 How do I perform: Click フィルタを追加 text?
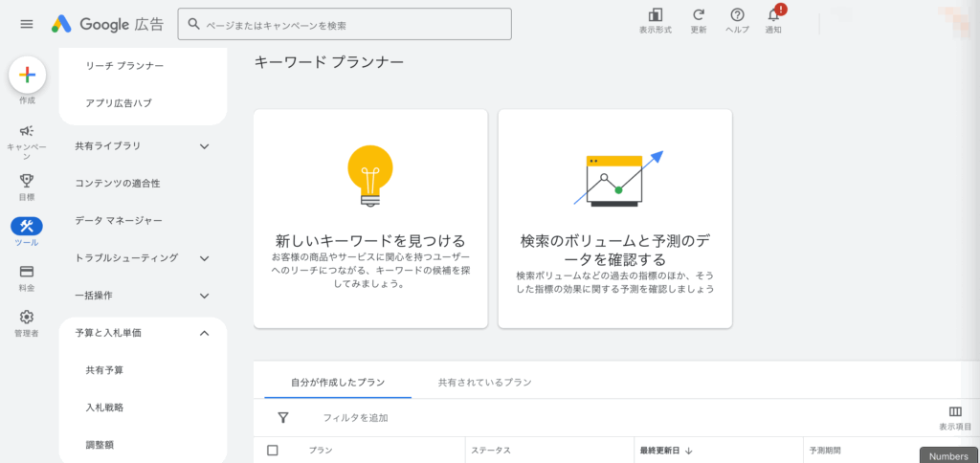coord(355,418)
